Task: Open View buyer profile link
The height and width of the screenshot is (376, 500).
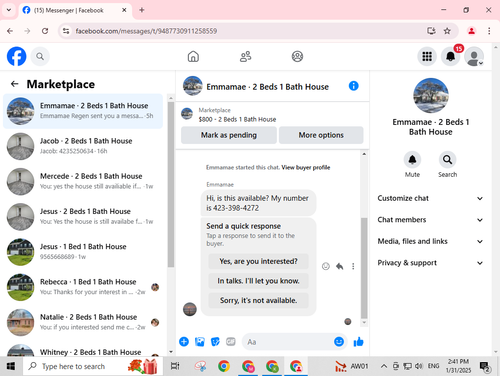Action: [306, 167]
